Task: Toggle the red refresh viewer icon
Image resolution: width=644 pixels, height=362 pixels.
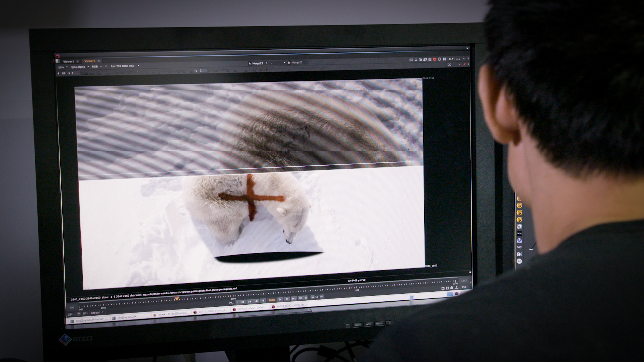Action: coord(435,59)
